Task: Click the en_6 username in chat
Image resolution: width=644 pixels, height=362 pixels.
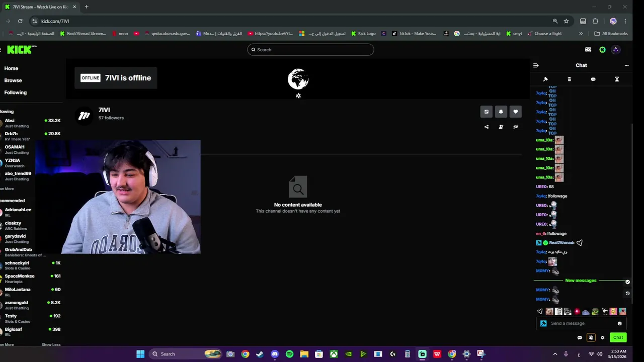Action: tap(541, 234)
